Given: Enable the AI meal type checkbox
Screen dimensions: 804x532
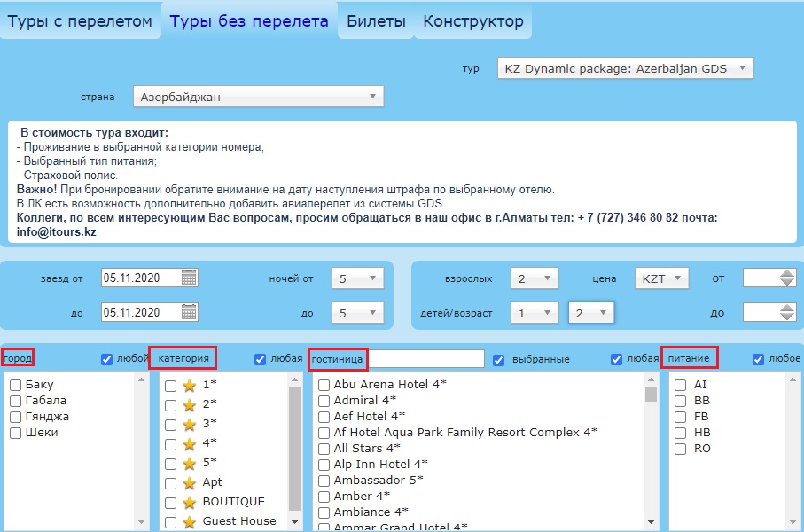Looking at the screenshot, I should [x=680, y=385].
